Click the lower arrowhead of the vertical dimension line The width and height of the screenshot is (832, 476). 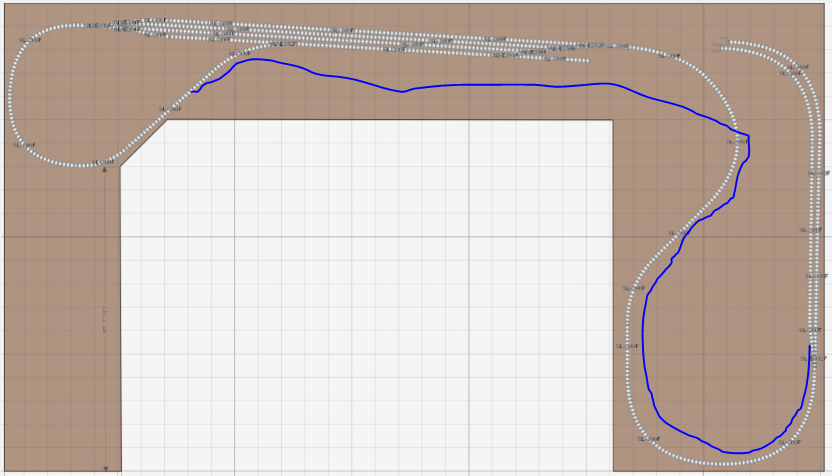pyautogui.click(x=105, y=467)
